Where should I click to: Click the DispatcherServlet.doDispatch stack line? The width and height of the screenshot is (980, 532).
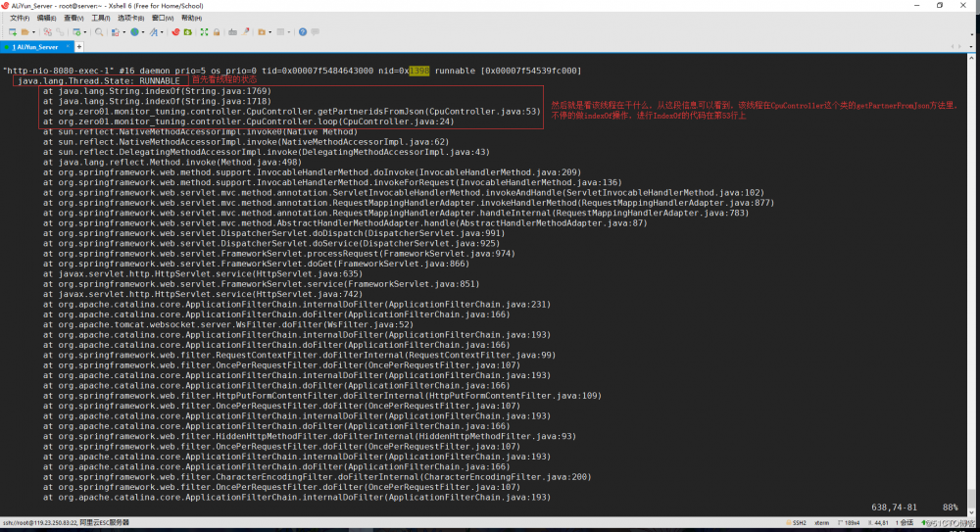[273, 233]
